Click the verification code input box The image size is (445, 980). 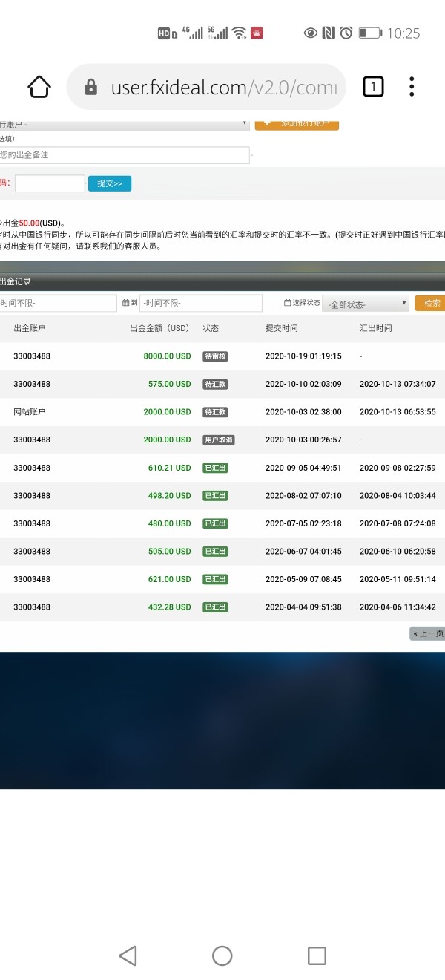[50, 183]
